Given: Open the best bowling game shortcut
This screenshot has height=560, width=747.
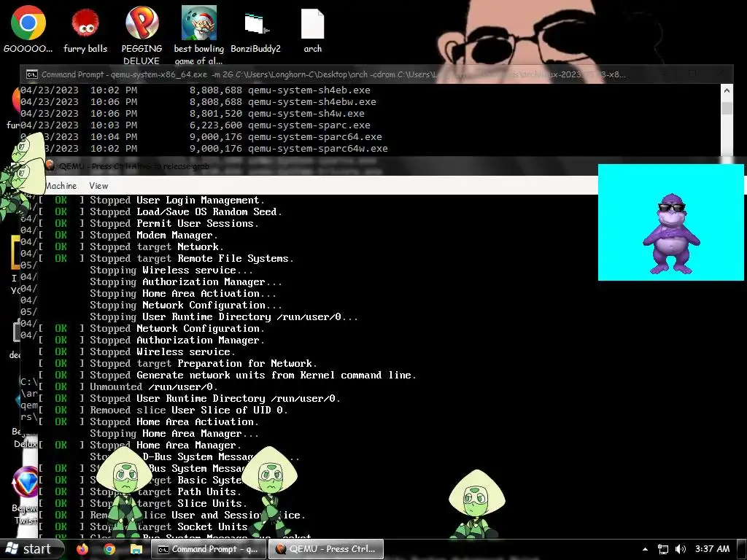Looking at the screenshot, I should (x=198, y=35).
